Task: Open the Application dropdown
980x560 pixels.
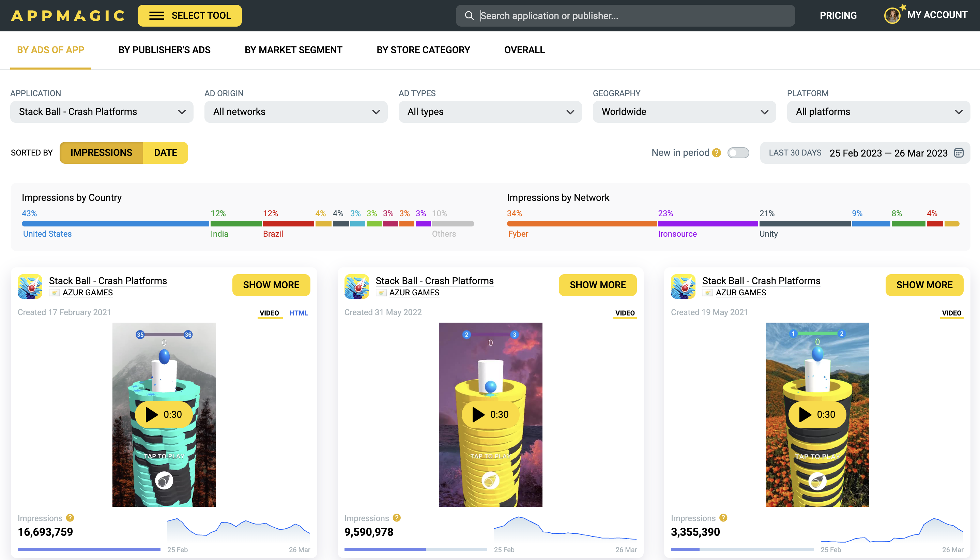Action: (x=102, y=112)
